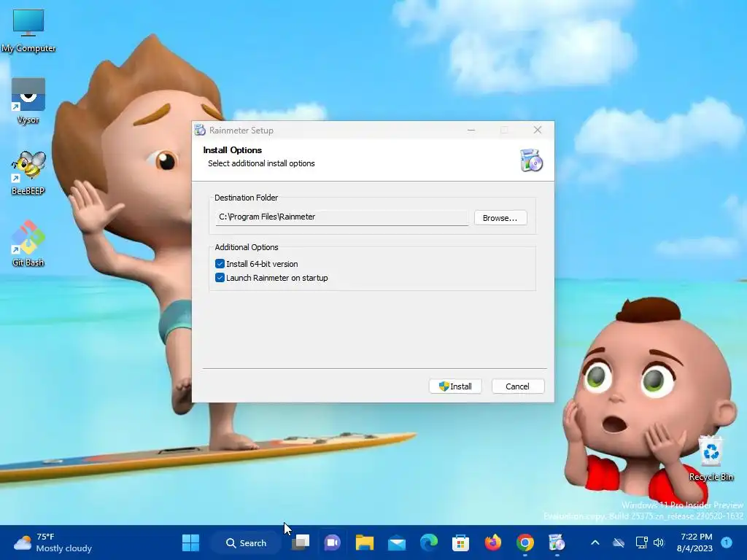
Task: Minimize the Rainmeter Setup window
Action: pyautogui.click(x=471, y=130)
